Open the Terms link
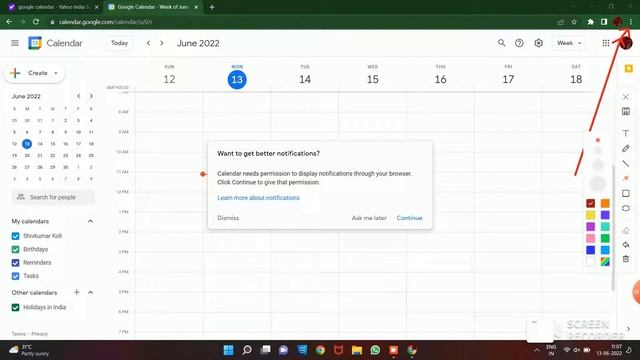This screenshot has width=640, height=360. [18, 334]
